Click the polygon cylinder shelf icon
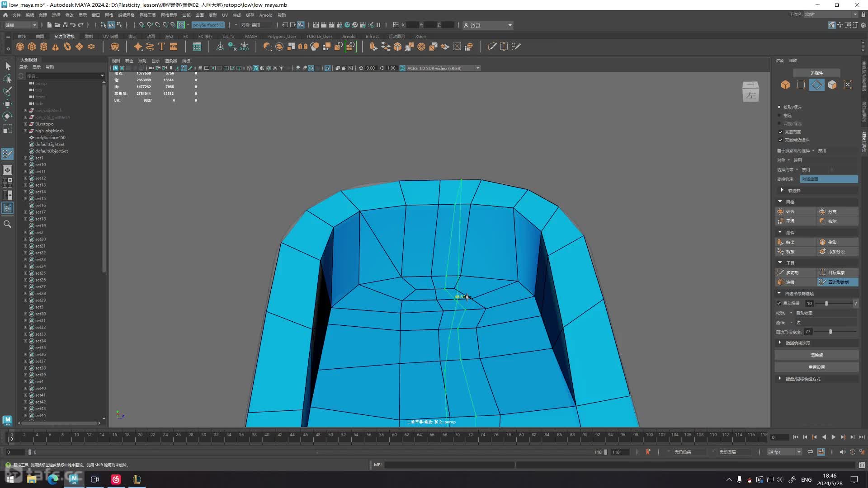 (44, 47)
